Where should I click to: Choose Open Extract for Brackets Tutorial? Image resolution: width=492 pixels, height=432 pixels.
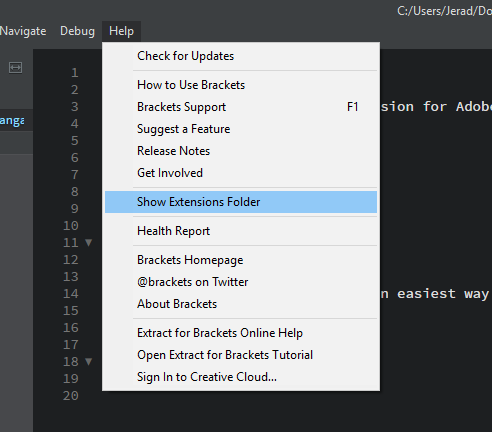click(x=241, y=355)
